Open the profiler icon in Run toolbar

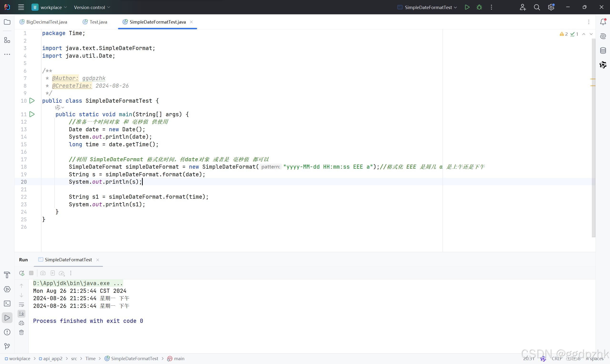pos(61,273)
